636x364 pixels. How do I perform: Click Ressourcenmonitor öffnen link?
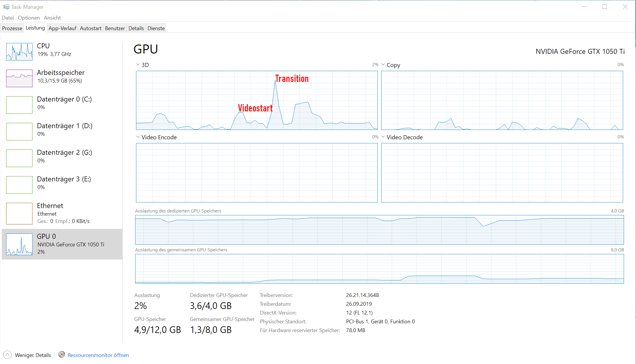(x=98, y=355)
